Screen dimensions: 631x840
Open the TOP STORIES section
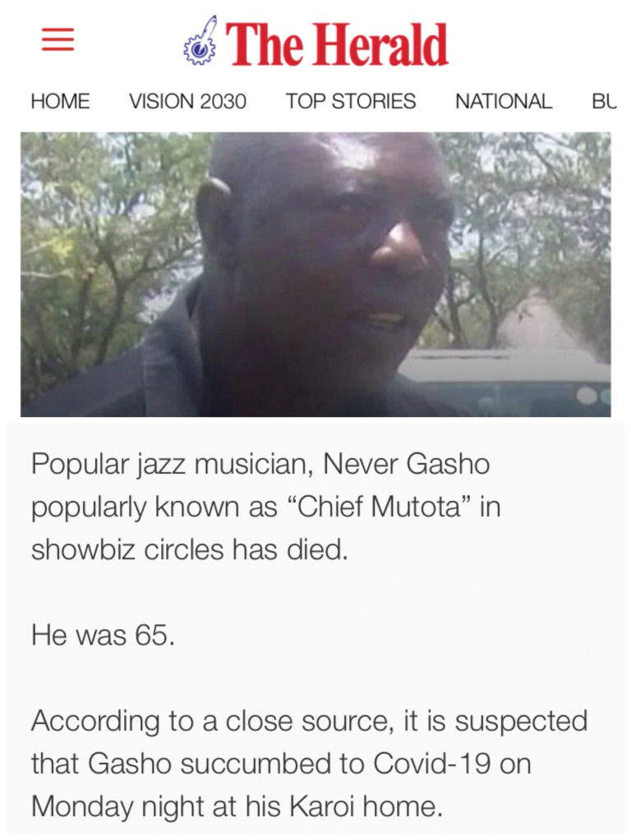350,101
